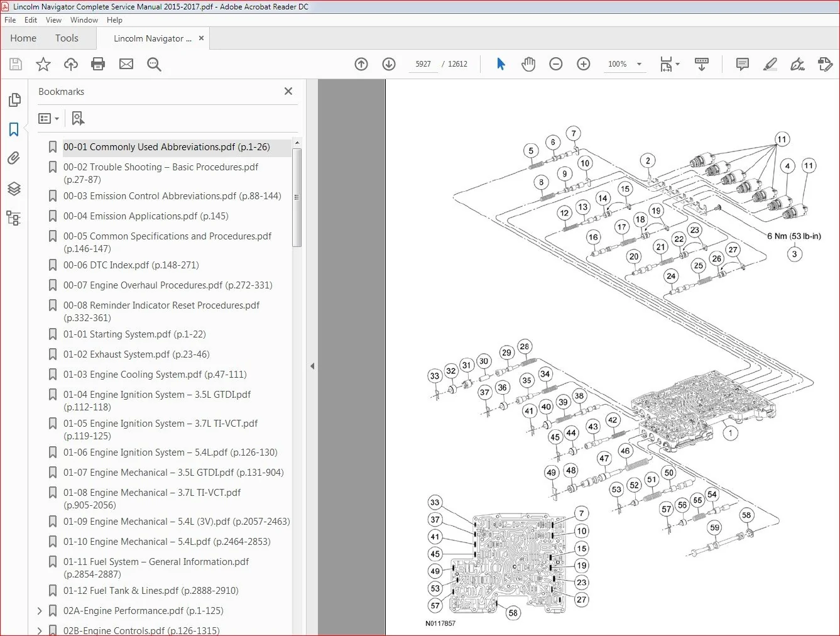This screenshot has height=636, width=840.
Task: Open 00-07 Engine Overhaul Procedures bookmark
Action: point(168,285)
